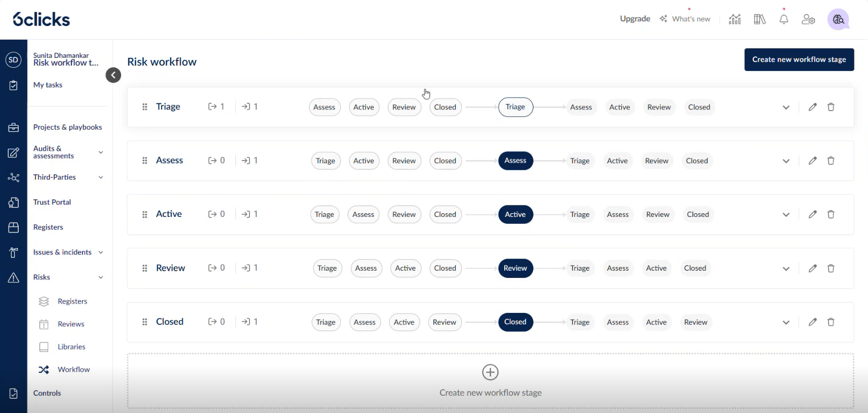The width and height of the screenshot is (868, 413).
Task: Expand the Closed stage row chevron
Action: coord(786,322)
